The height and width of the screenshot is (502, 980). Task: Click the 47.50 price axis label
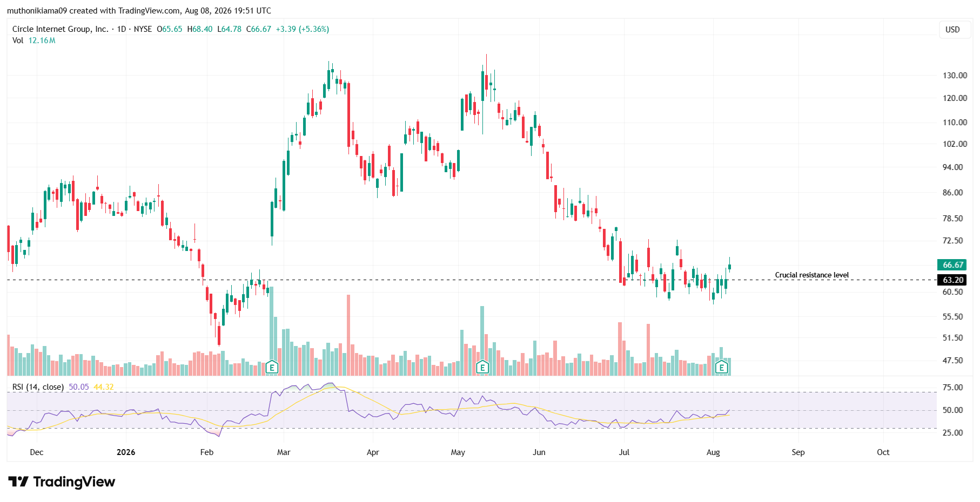[x=953, y=360]
